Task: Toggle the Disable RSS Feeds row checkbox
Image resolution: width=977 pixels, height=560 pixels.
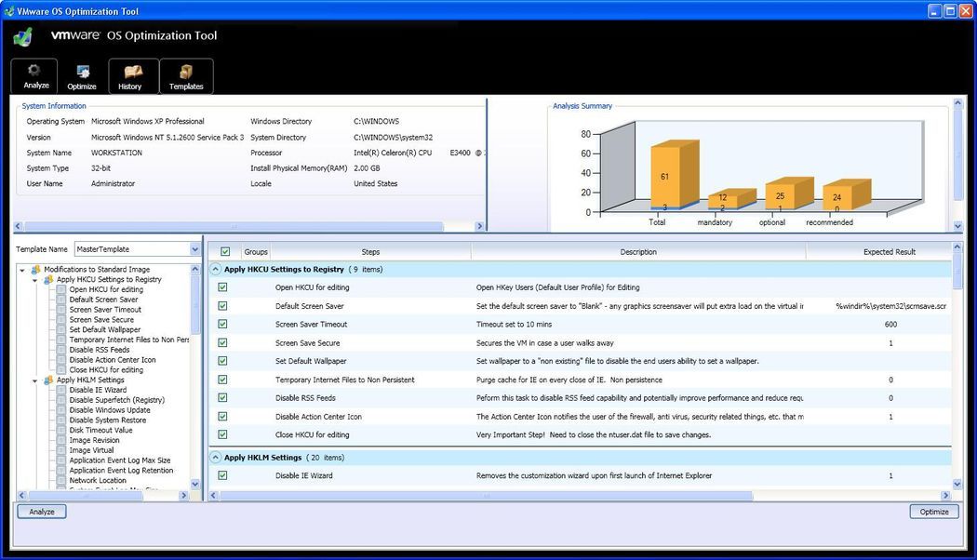Action: point(222,398)
